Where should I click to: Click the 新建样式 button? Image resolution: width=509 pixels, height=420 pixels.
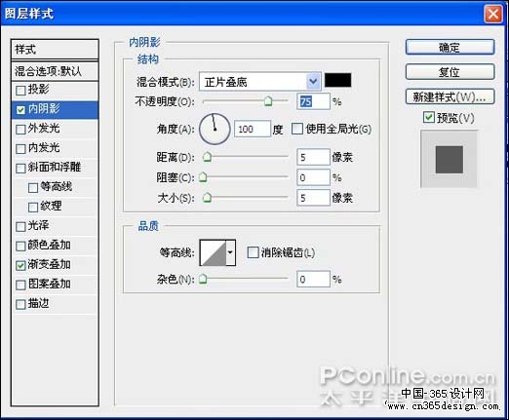[450, 96]
